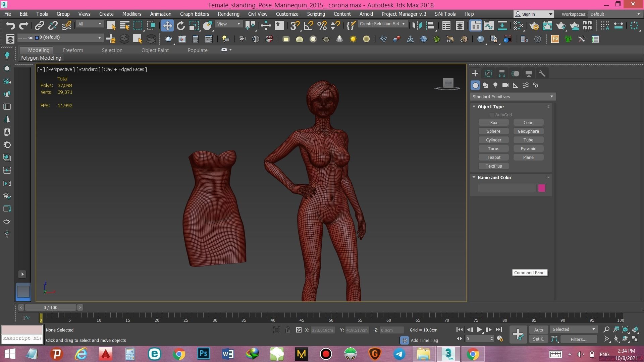Open the magenta object color swatch

coord(541,188)
